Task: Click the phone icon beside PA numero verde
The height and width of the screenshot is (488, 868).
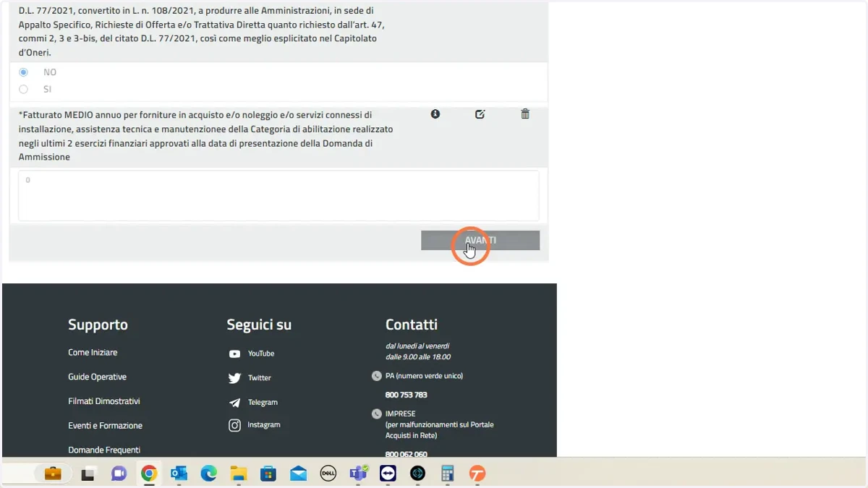Action: pyautogui.click(x=376, y=376)
